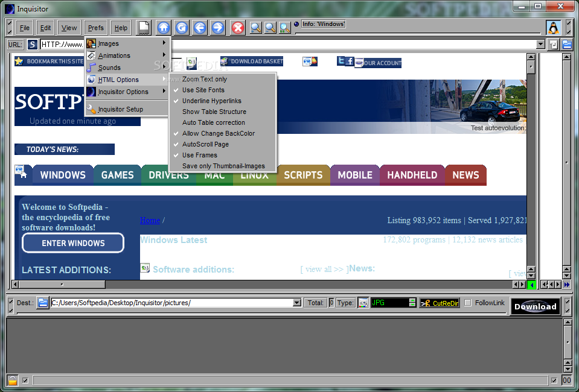Click the bookmark star icon on the webpage

click(x=19, y=62)
